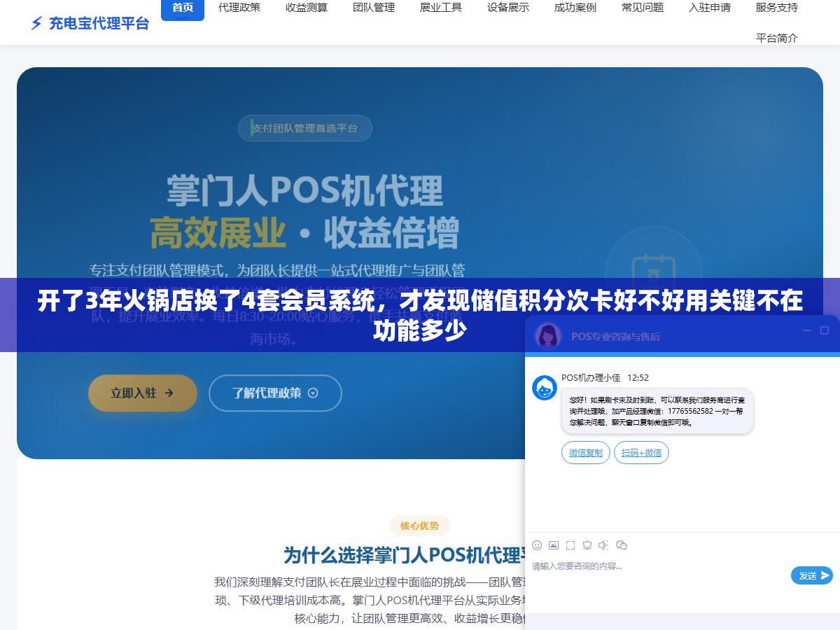This screenshot has width=840, height=630.
Task: Click the 核心优势 label
Action: (x=419, y=526)
